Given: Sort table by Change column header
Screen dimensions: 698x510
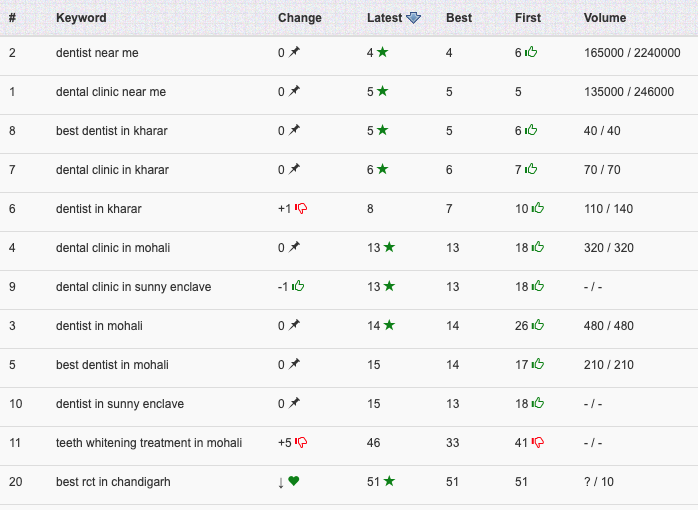Looking at the screenshot, I should (x=300, y=18).
